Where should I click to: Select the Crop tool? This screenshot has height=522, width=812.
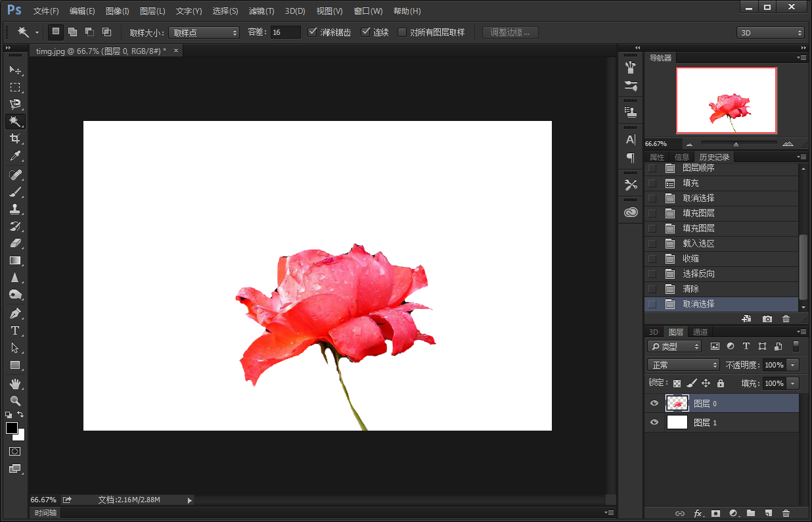pyautogui.click(x=15, y=139)
